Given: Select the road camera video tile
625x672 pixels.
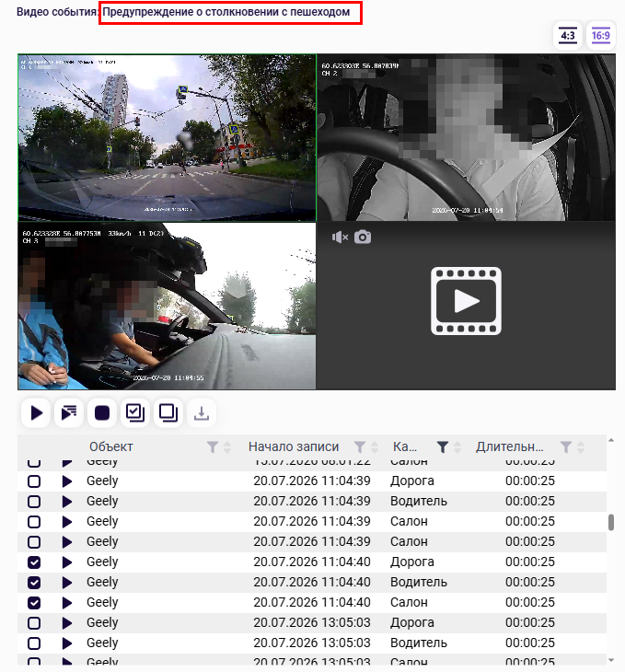Looking at the screenshot, I should 167,137.
